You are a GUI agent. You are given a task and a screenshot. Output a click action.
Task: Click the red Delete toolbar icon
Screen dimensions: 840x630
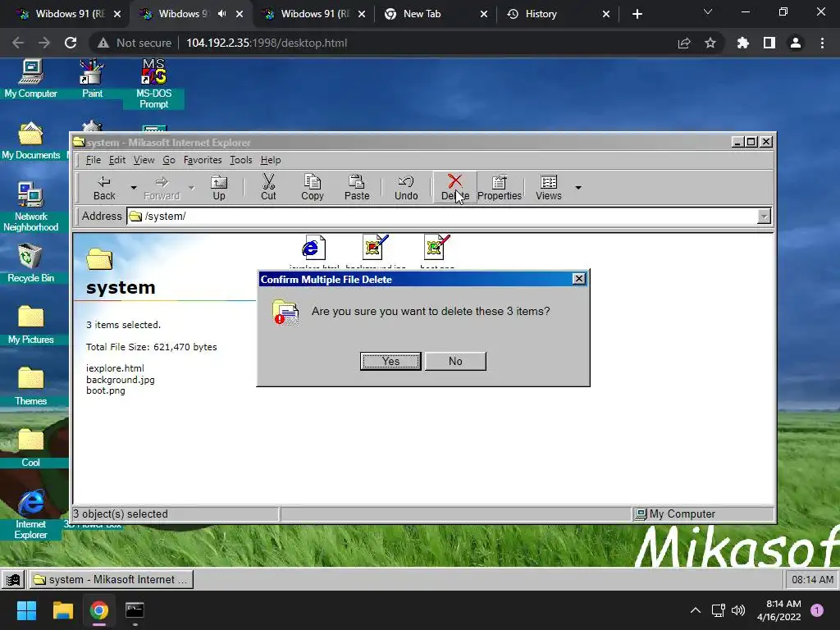click(454, 188)
